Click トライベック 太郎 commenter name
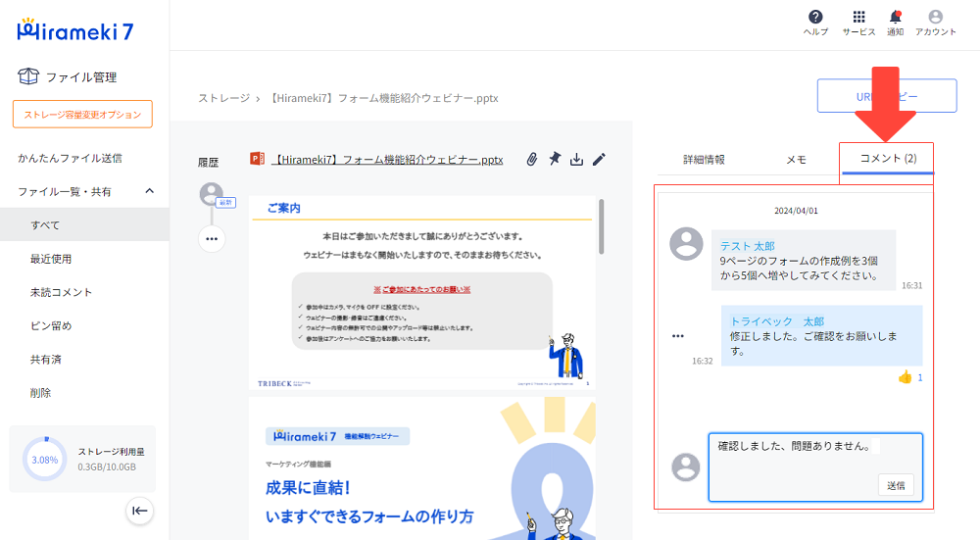This screenshot has height=540, width=980. [x=777, y=321]
